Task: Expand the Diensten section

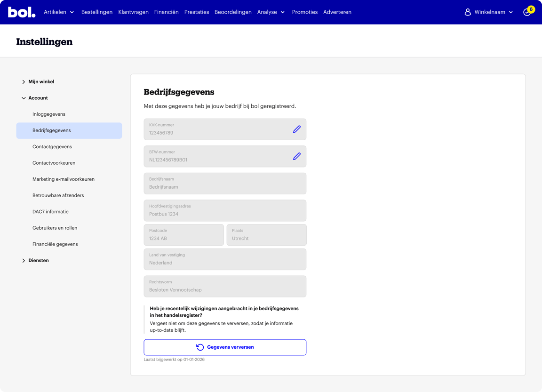Action: point(35,260)
